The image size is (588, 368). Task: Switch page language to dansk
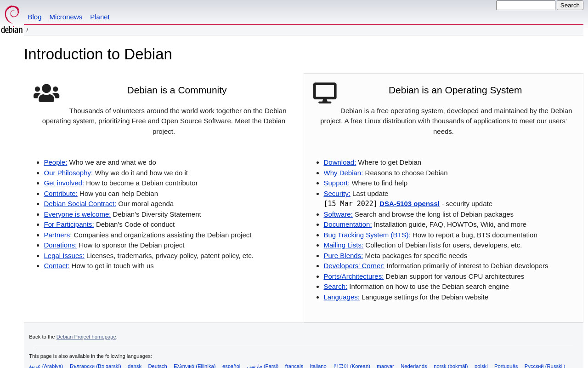pos(135,366)
